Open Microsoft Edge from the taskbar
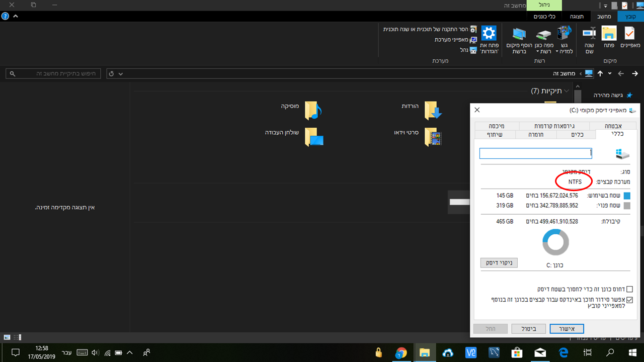The width and height of the screenshot is (644, 362). 563,352
